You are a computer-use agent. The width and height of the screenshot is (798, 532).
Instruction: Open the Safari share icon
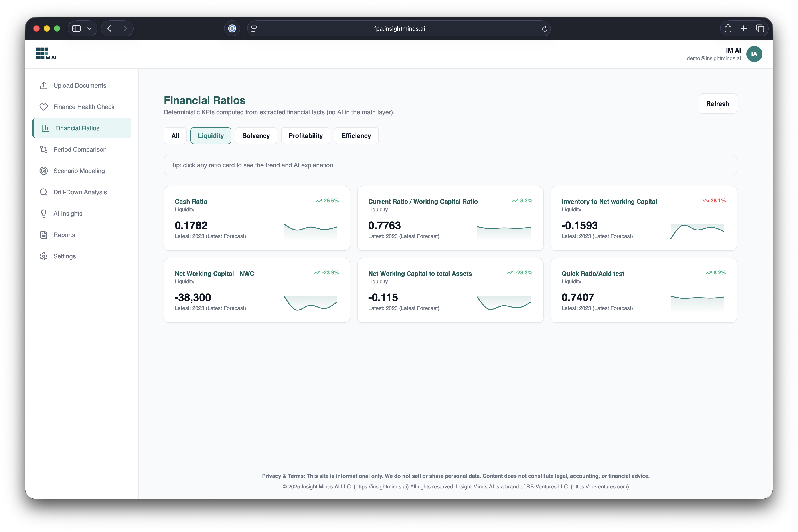(728, 28)
